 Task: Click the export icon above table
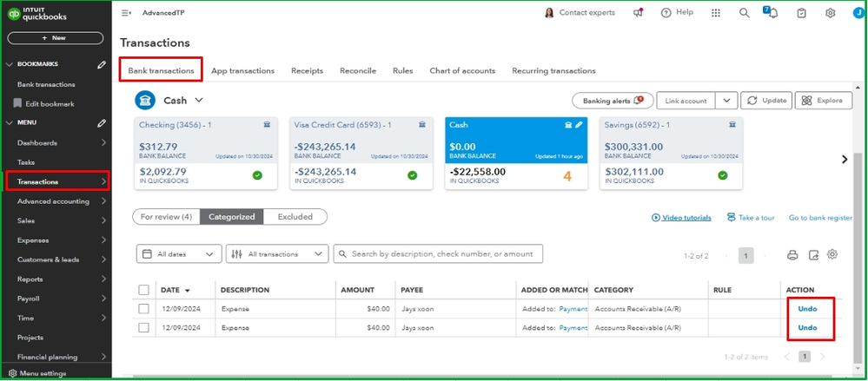tap(813, 255)
